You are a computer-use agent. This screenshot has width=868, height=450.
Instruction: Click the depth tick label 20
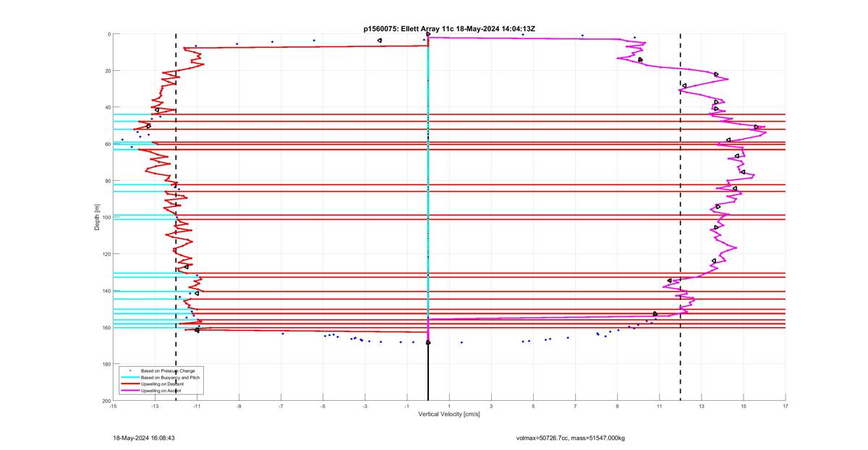[x=107, y=71]
